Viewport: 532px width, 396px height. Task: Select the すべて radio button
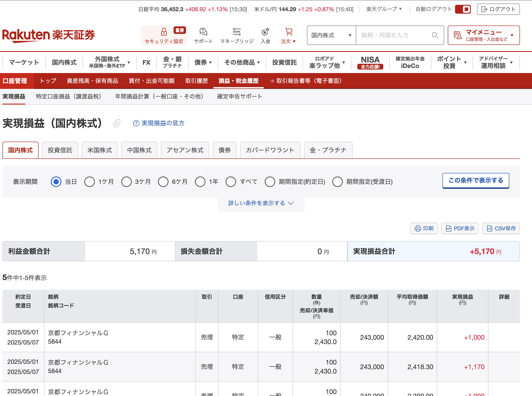[231, 182]
